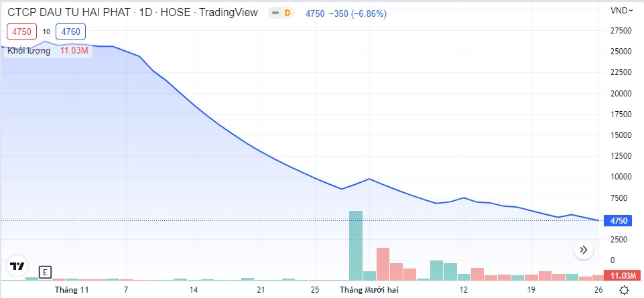
Task: Open chart settings gear icon
Action: pyautogui.click(x=624, y=290)
